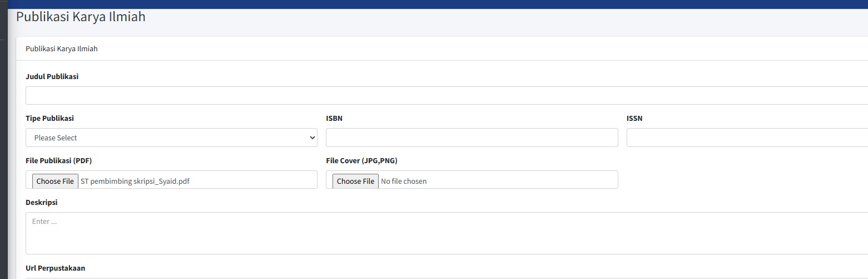868x279 pixels.
Task: Click the File Cover (JPG,PNG) label
Action: 361,160
